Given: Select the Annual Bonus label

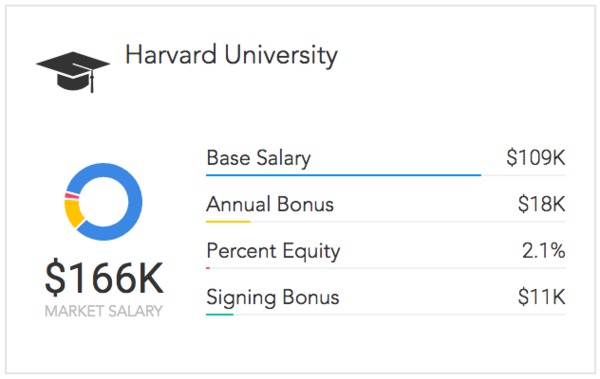Looking at the screenshot, I should [270, 204].
